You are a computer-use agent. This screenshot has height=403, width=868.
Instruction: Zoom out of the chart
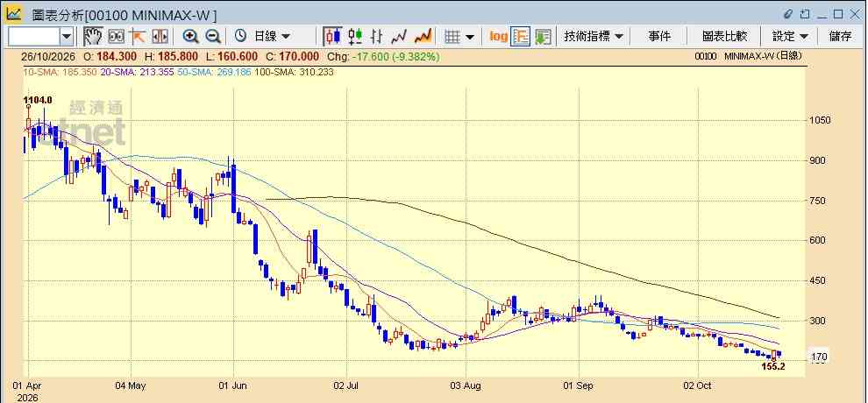click(213, 37)
